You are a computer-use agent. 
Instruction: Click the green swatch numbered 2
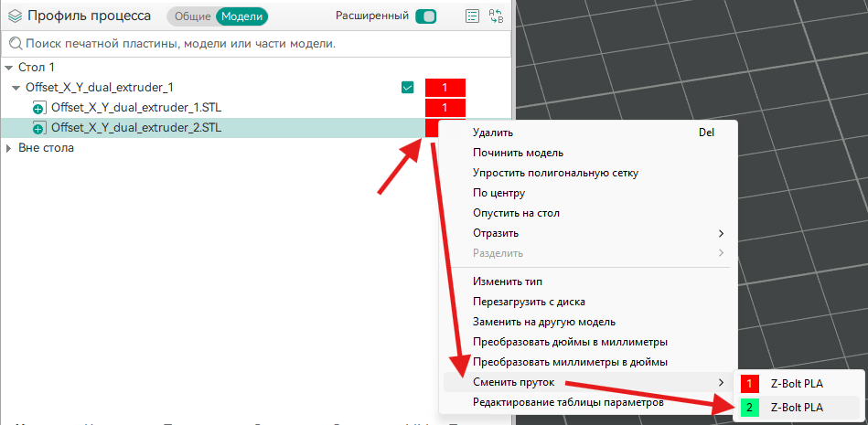tap(749, 408)
